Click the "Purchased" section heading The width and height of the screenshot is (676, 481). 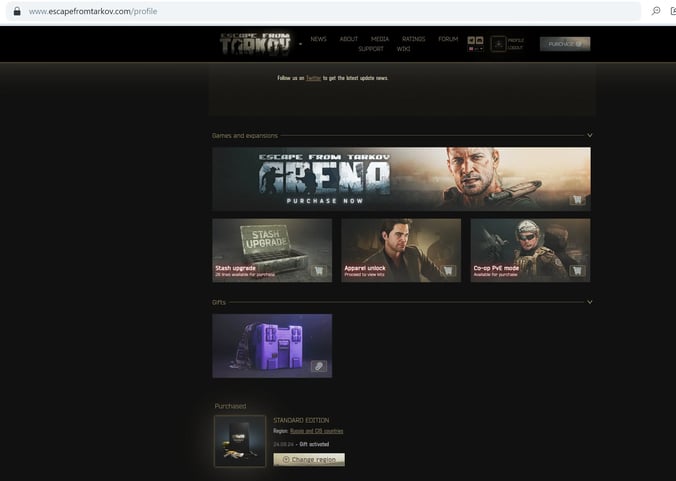(x=230, y=406)
